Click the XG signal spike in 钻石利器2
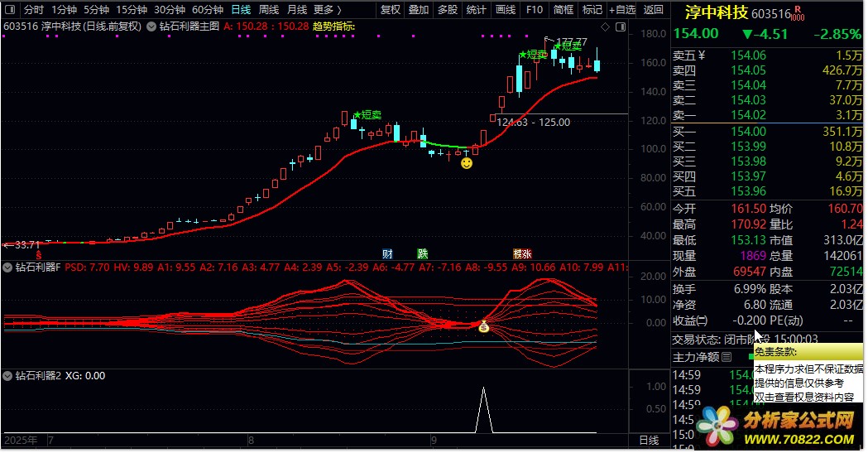This screenshot has width=868, height=453. 484,410
